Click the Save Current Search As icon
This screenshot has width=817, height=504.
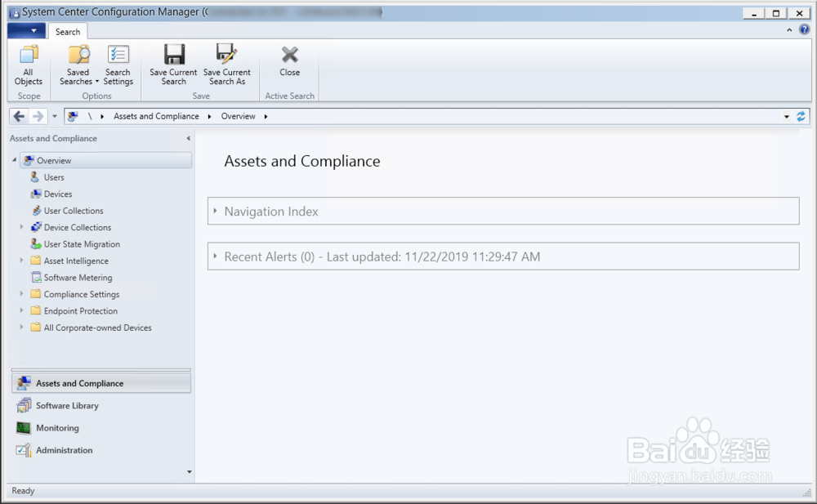pos(227,54)
